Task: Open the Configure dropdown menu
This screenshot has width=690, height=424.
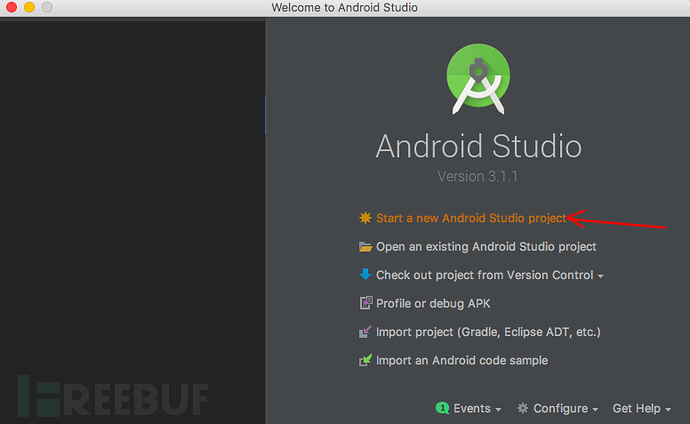Action: pyautogui.click(x=565, y=409)
